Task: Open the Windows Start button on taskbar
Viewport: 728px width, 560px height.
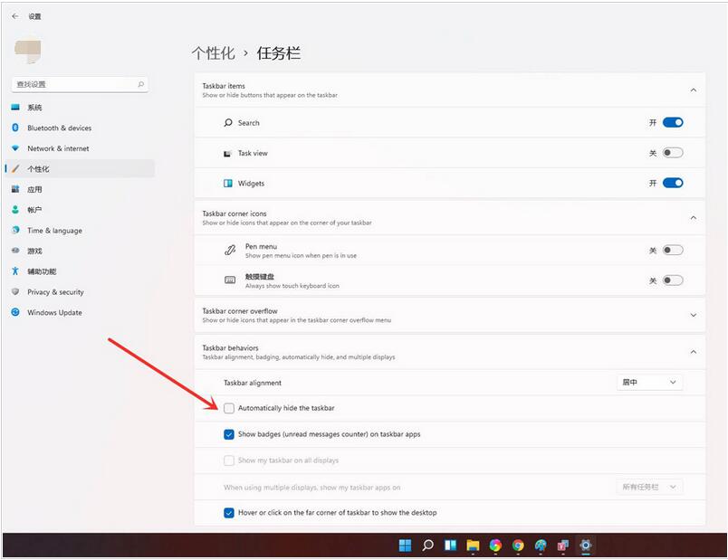Action: (x=405, y=546)
